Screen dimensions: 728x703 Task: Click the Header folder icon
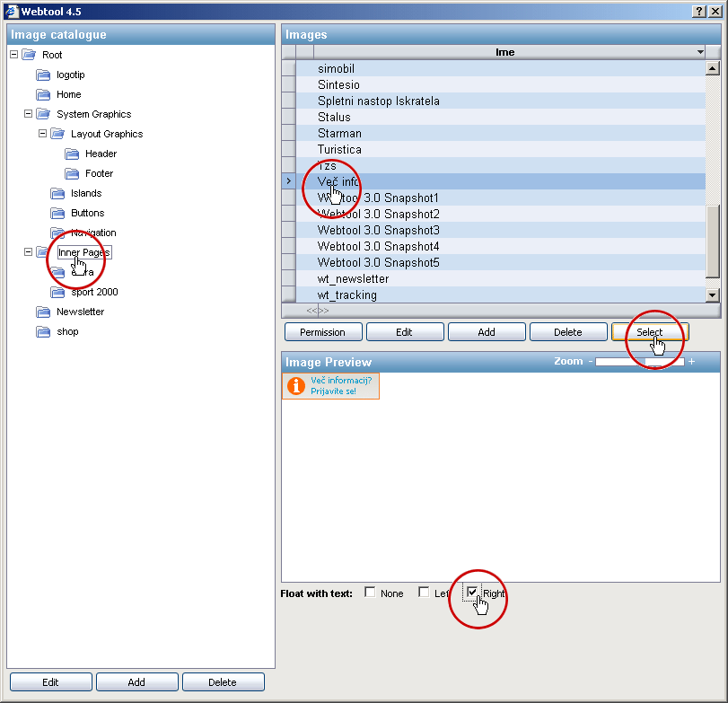click(72, 154)
